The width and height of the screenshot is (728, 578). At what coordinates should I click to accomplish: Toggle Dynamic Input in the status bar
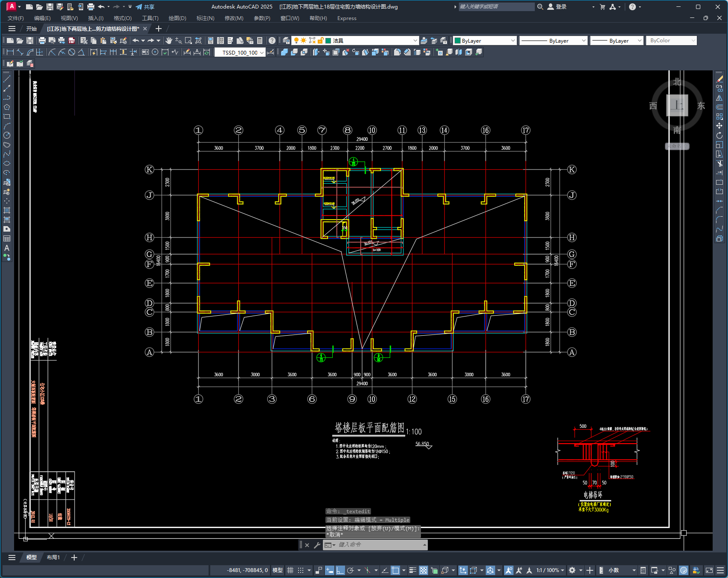point(330,570)
